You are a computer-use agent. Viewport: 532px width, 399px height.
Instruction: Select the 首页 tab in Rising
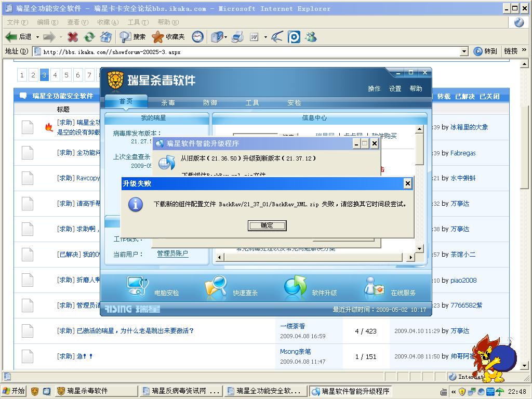[126, 101]
